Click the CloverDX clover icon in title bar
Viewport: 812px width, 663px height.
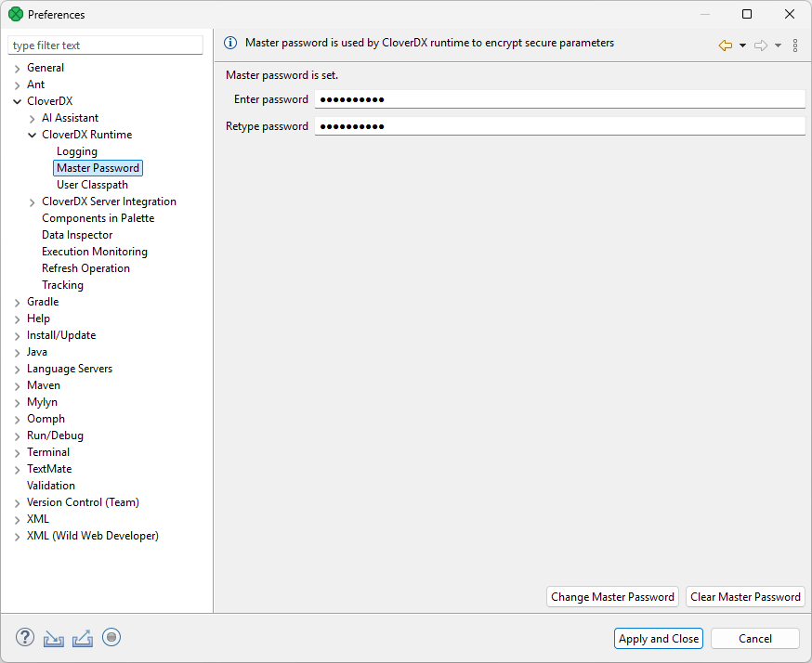point(16,14)
